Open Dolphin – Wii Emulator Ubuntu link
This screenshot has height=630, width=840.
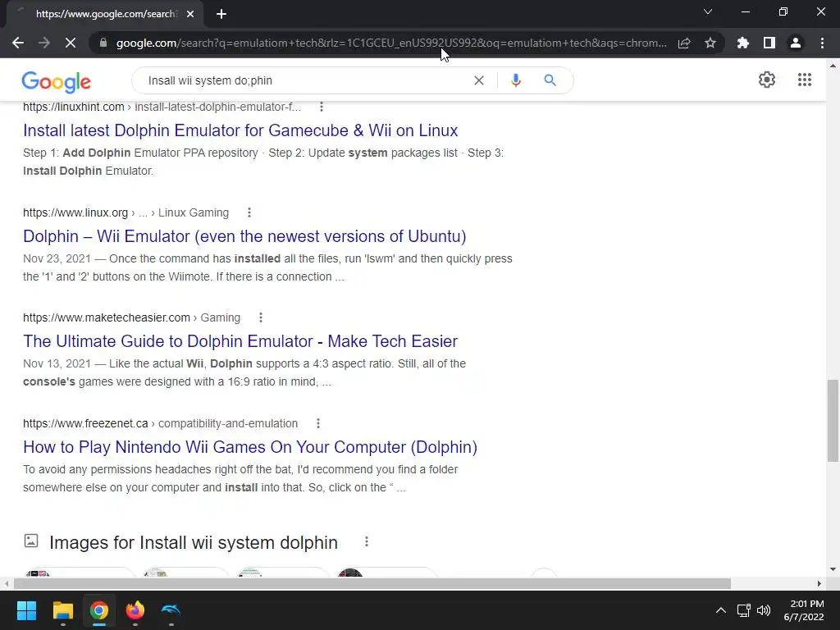(244, 236)
